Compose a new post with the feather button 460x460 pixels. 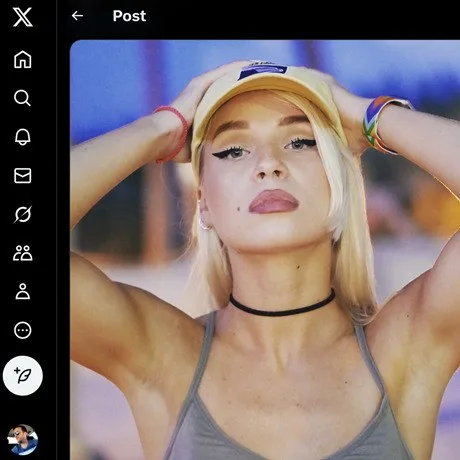pos(23,376)
